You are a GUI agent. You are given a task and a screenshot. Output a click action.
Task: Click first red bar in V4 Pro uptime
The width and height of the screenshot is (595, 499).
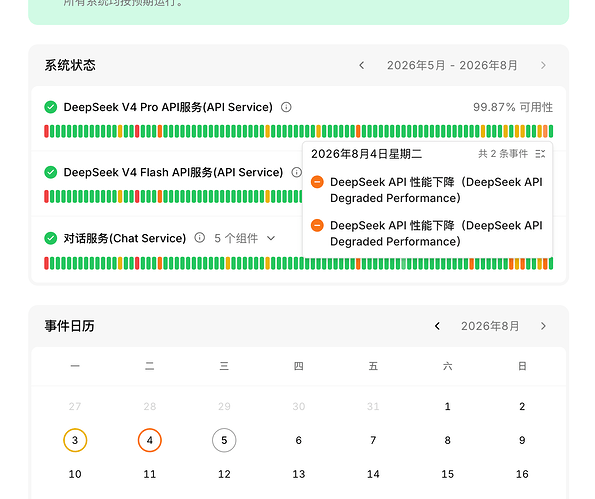[x=46, y=131]
